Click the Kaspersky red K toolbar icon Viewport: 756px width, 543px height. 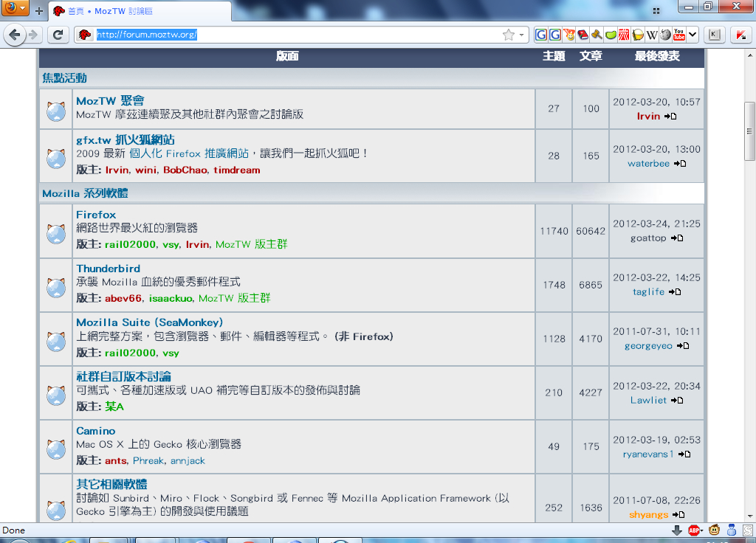click(x=740, y=35)
